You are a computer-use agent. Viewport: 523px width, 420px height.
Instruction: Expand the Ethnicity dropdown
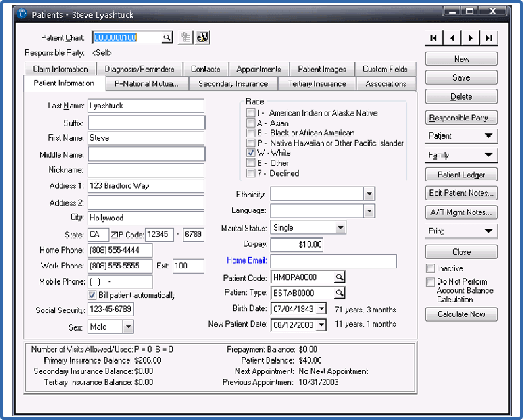pos(370,194)
